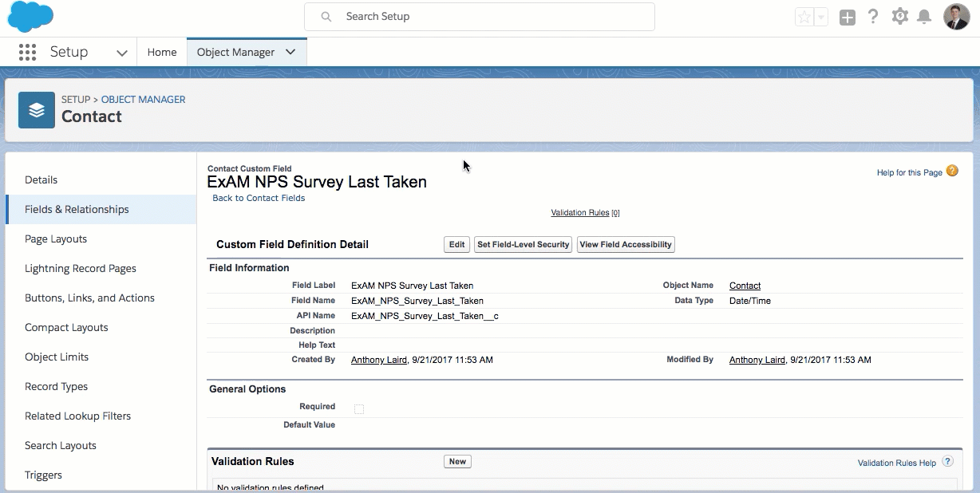Switch to the Home tab
The height and width of the screenshot is (493, 980).
162,52
